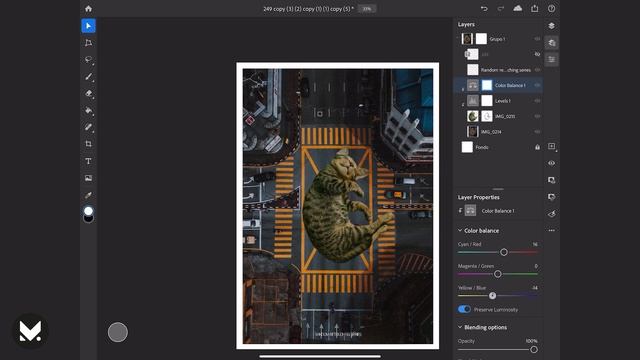Select the Levels 1 layer

click(x=498, y=100)
